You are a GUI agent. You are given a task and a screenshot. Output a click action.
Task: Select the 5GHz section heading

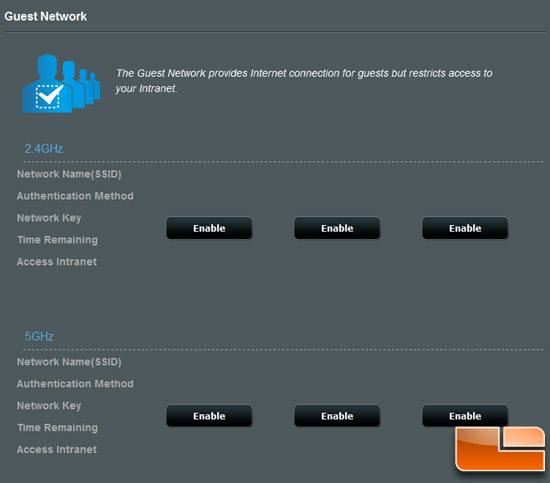tap(39, 336)
